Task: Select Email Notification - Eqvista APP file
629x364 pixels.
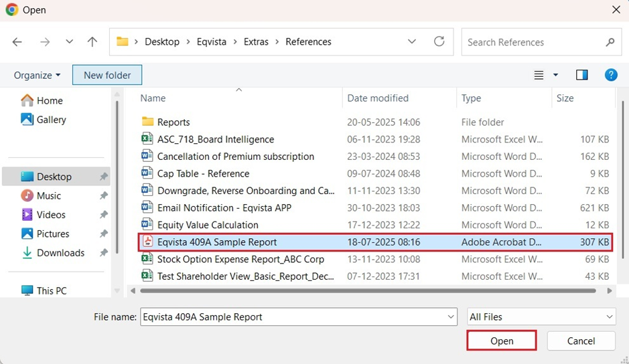Action: (375, 208)
